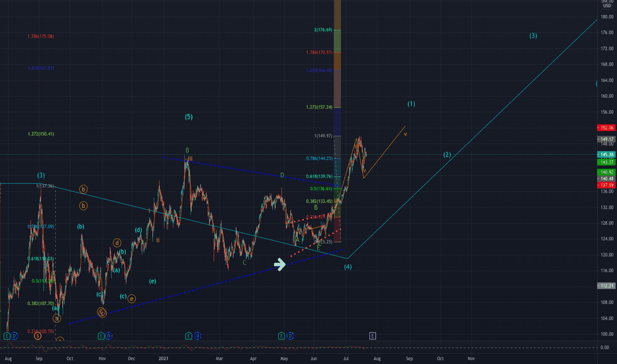This screenshot has height=364, width=617.
Task: Click the green 143.37 price label
Action: click(x=606, y=162)
